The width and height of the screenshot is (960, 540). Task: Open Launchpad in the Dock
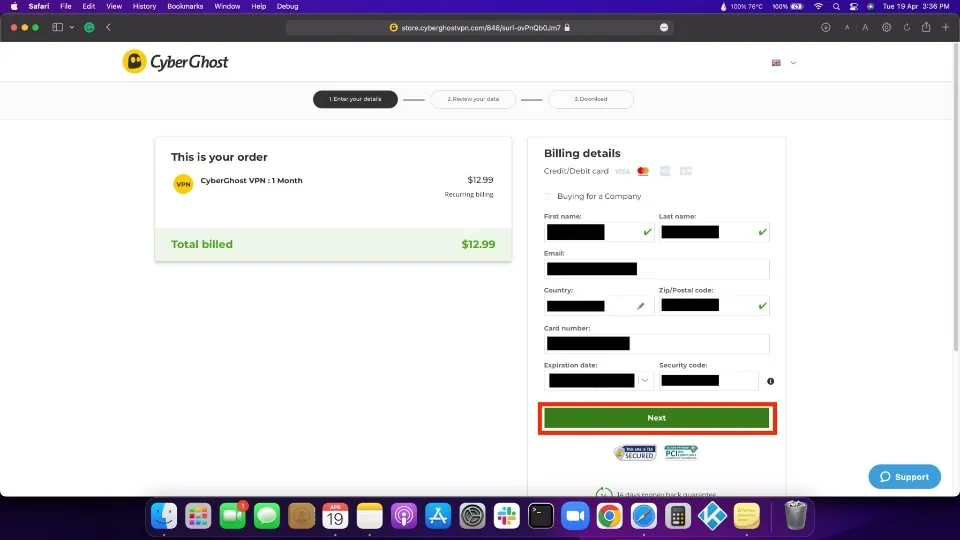[x=198, y=516]
